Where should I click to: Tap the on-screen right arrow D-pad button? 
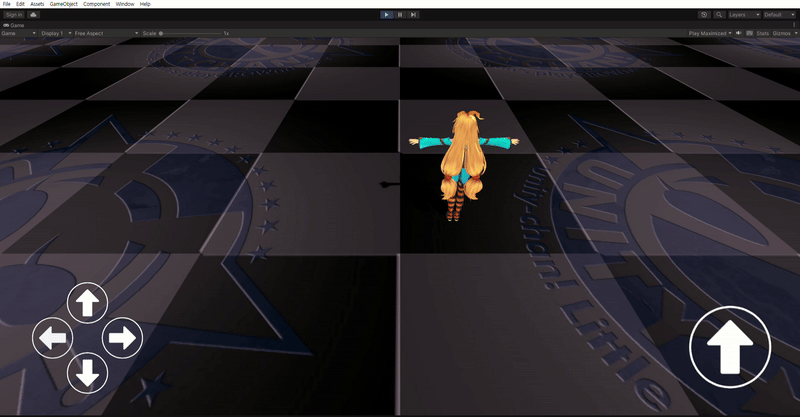click(x=122, y=338)
